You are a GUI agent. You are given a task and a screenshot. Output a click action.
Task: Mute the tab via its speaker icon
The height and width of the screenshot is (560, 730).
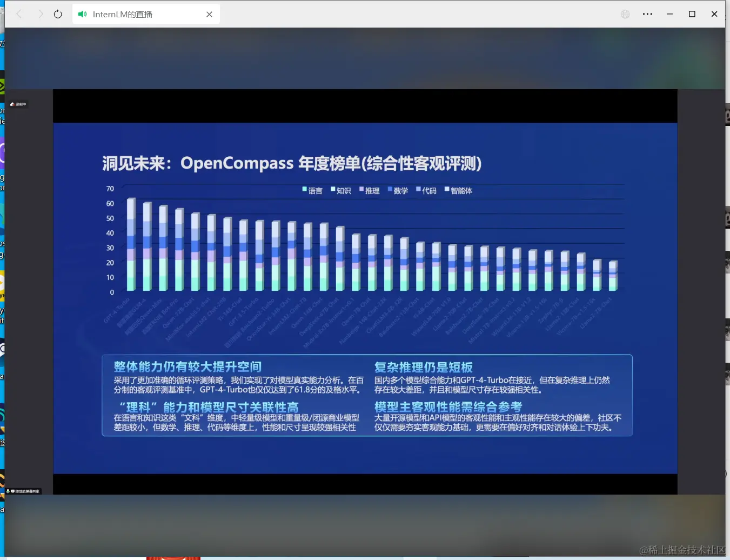click(x=82, y=14)
